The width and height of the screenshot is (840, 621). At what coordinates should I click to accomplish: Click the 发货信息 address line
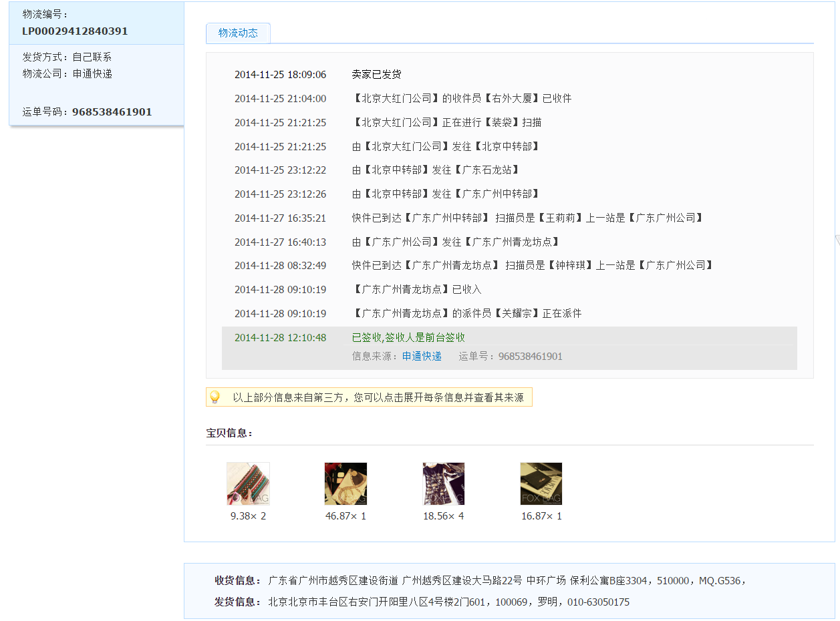[x=422, y=602]
